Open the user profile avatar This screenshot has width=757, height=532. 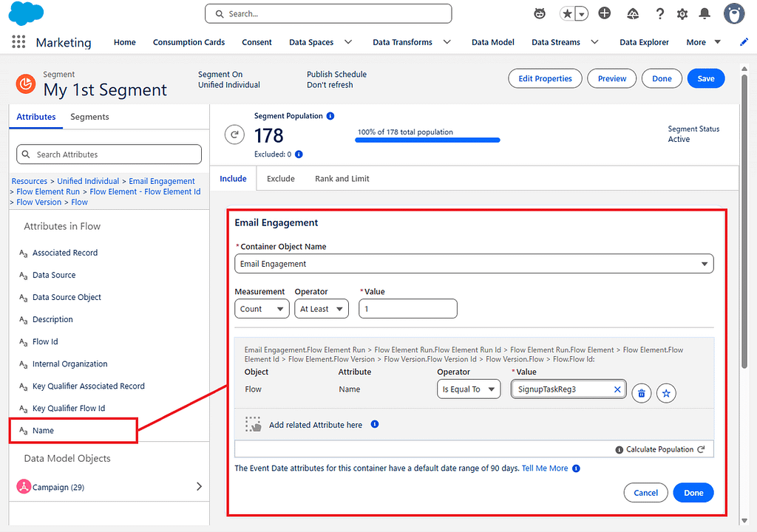click(x=734, y=13)
